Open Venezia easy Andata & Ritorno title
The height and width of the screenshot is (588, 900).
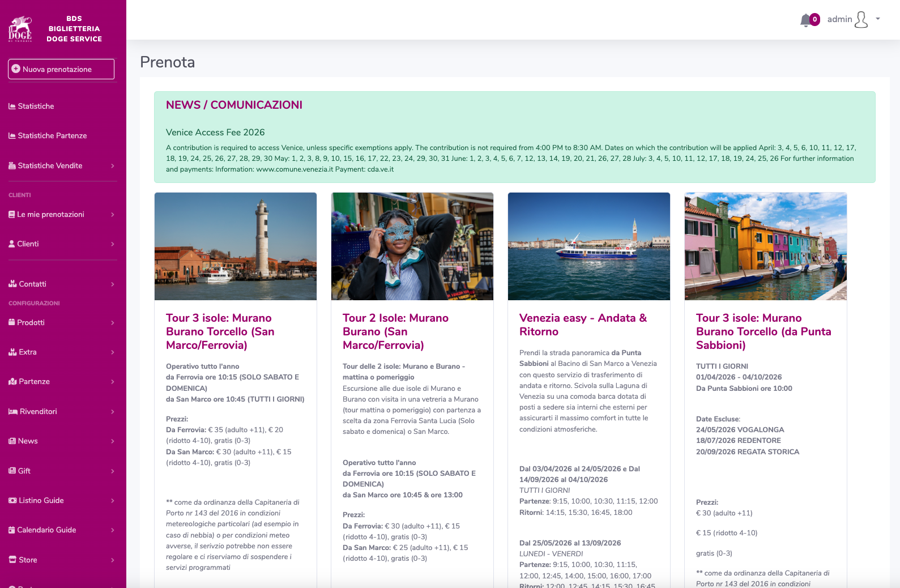click(583, 325)
